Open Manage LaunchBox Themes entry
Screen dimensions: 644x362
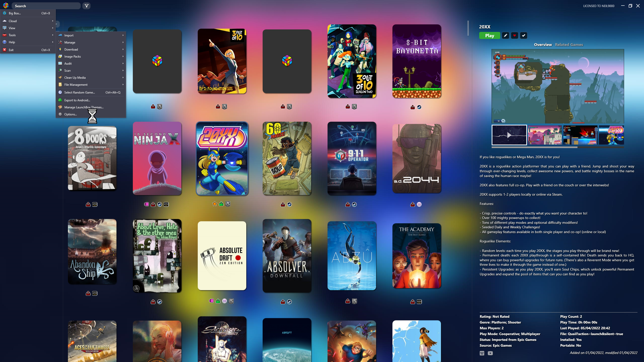tap(91, 107)
